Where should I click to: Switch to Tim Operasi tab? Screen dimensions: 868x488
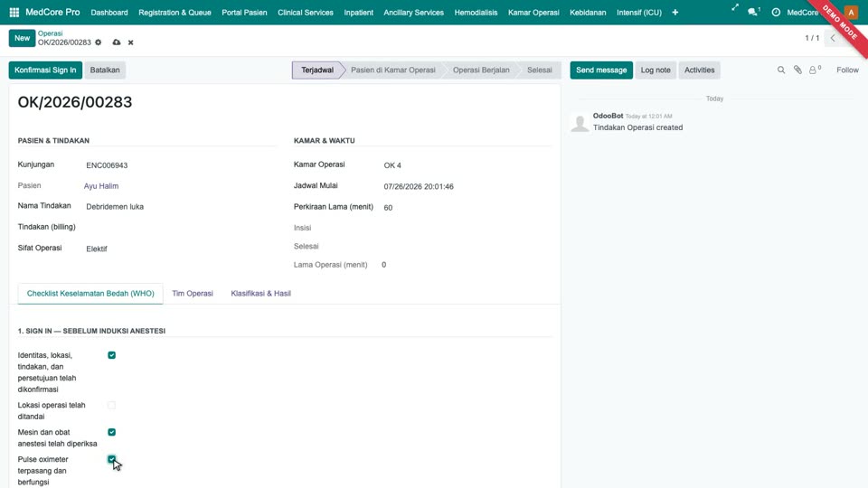pyautogui.click(x=192, y=293)
